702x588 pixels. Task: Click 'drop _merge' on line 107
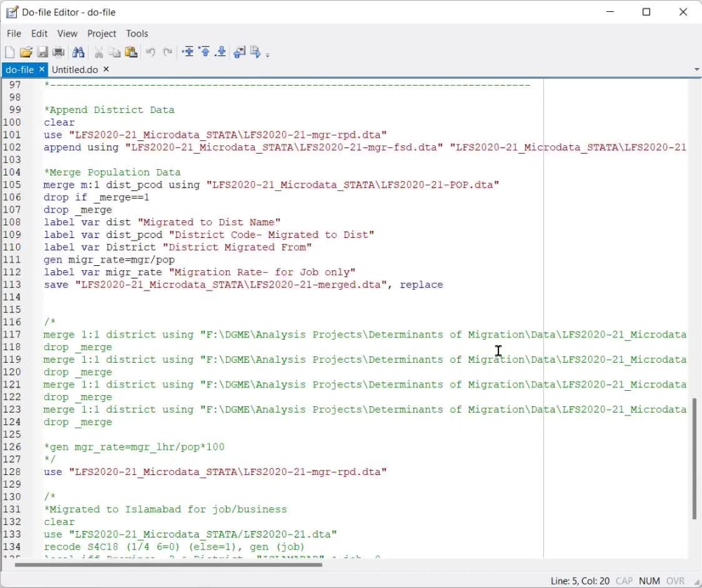tap(77, 210)
